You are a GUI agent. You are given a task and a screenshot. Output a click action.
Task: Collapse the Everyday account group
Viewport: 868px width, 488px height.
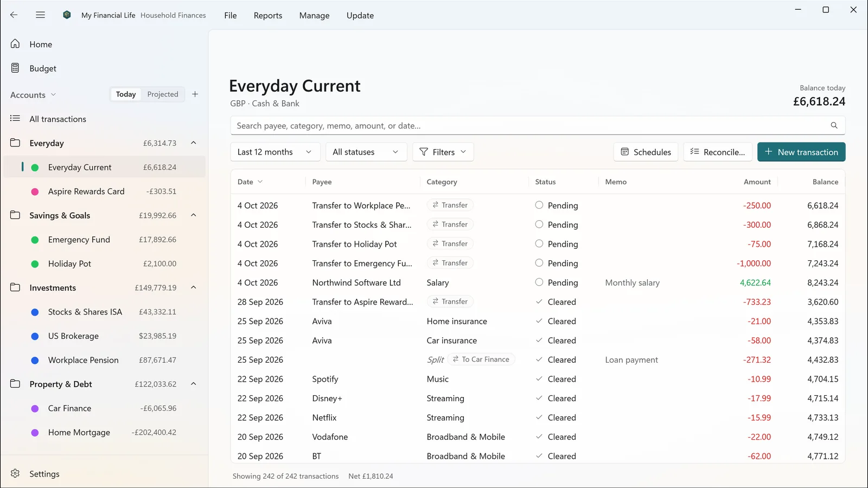[194, 143]
